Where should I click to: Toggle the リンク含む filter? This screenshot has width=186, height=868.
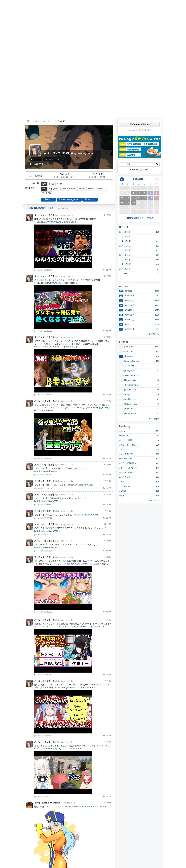(x=47, y=193)
